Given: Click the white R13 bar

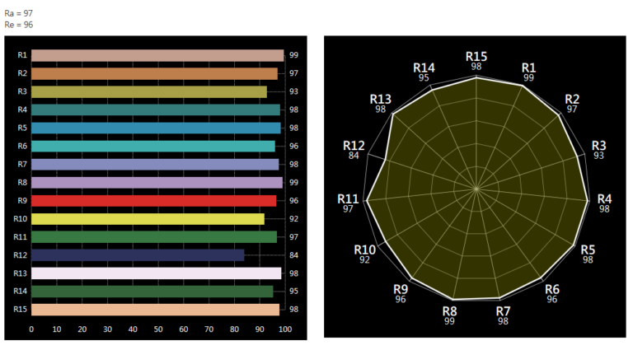Looking at the screenshot, I should pyautogui.click(x=157, y=273).
